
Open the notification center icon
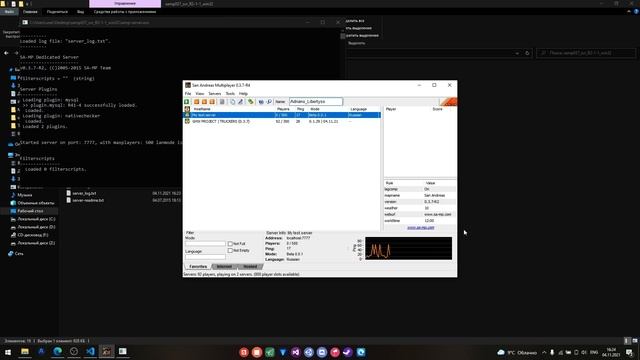(629, 352)
